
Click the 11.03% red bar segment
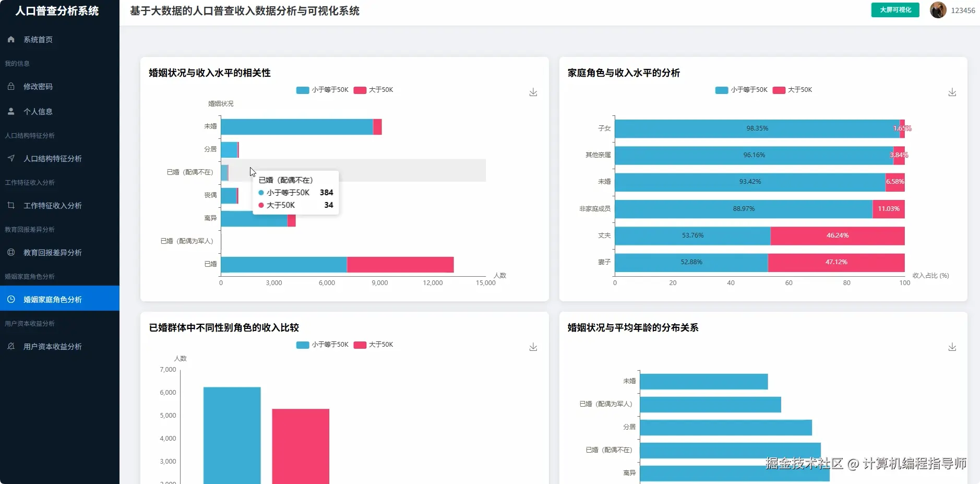[889, 209]
